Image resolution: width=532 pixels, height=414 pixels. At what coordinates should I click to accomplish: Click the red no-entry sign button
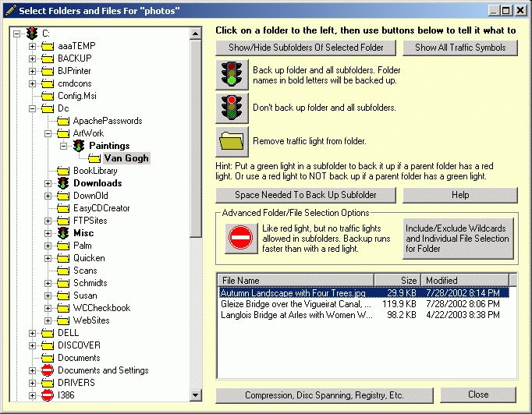tap(240, 238)
